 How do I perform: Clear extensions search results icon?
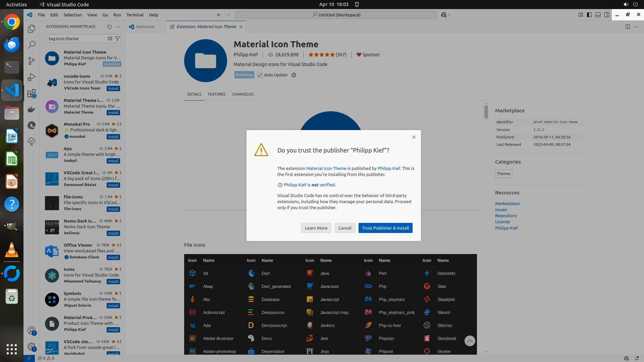(x=110, y=39)
